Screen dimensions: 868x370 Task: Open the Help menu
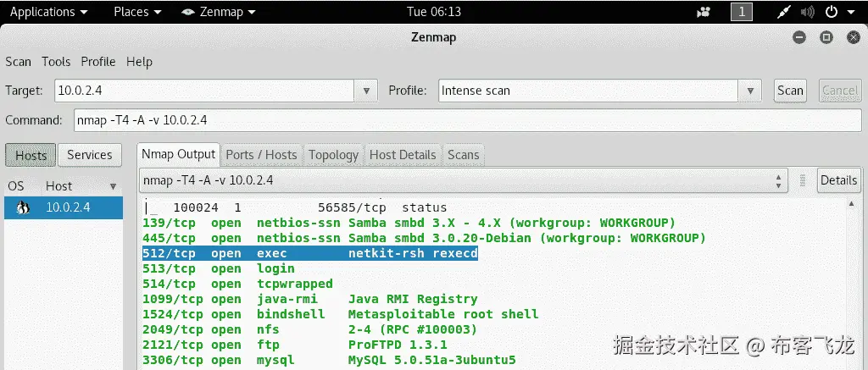click(139, 62)
